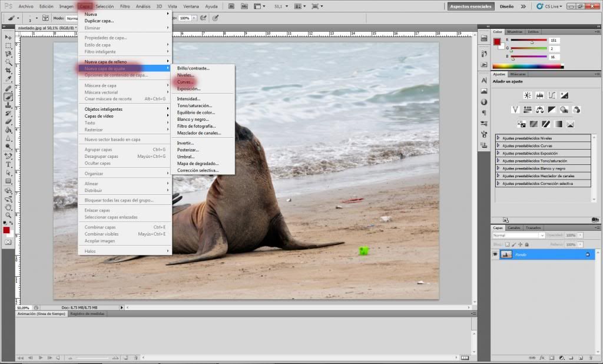Click the Aspectos esenciales workspace button
This screenshot has height=364, width=603.
coord(471,6)
